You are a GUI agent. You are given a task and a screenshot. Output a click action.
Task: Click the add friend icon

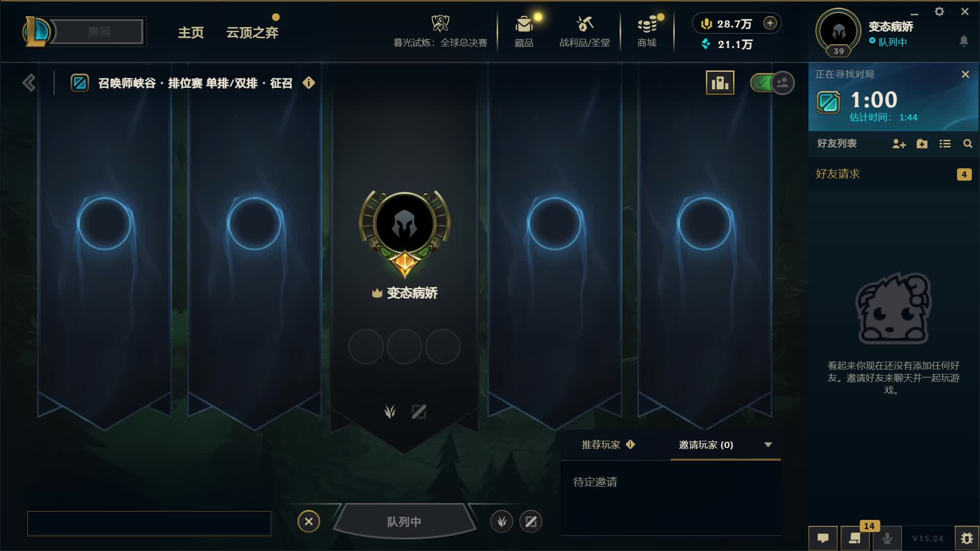(x=899, y=144)
